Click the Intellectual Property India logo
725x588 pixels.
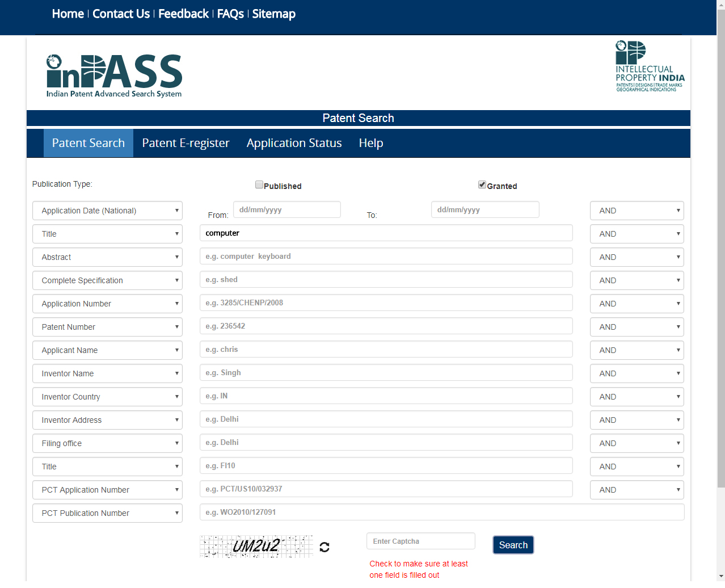(648, 65)
